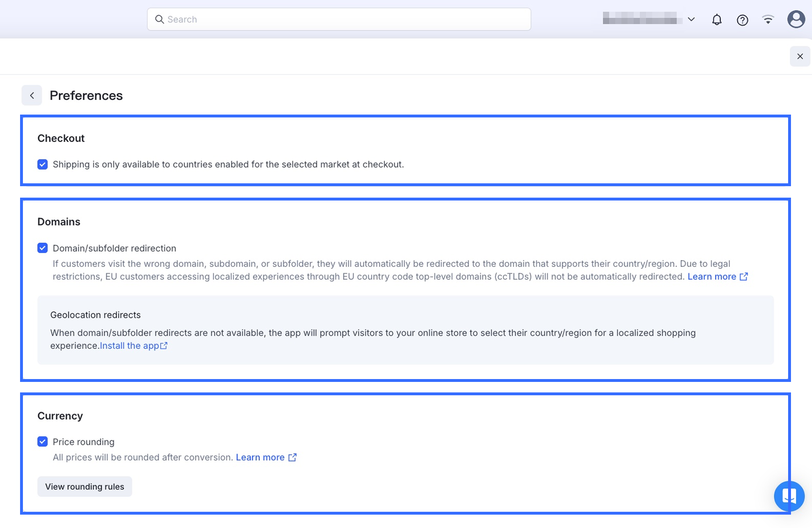Image resolution: width=812 pixels, height=528 pixels.
Task: Open Install the app link
Action: 129,346
